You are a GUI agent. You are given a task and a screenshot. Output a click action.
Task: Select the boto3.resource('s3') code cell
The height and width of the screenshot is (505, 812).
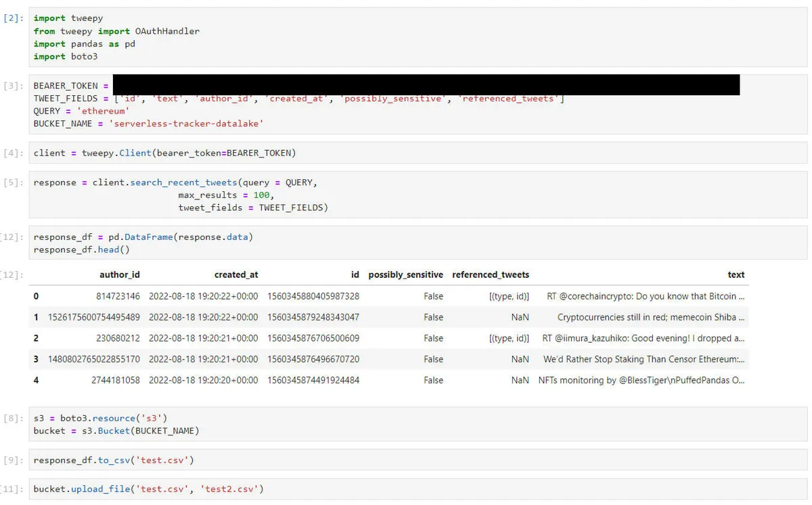[x=418, y=425]
